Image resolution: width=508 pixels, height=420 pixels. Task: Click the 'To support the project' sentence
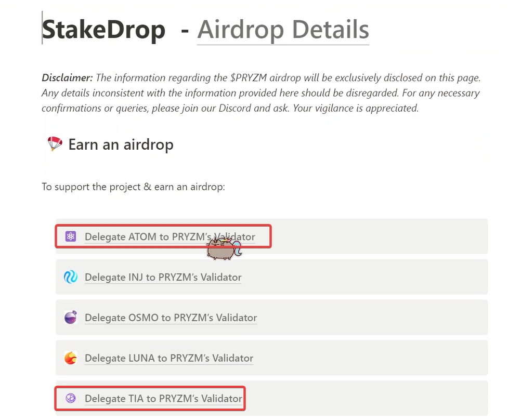coord(133,186)
